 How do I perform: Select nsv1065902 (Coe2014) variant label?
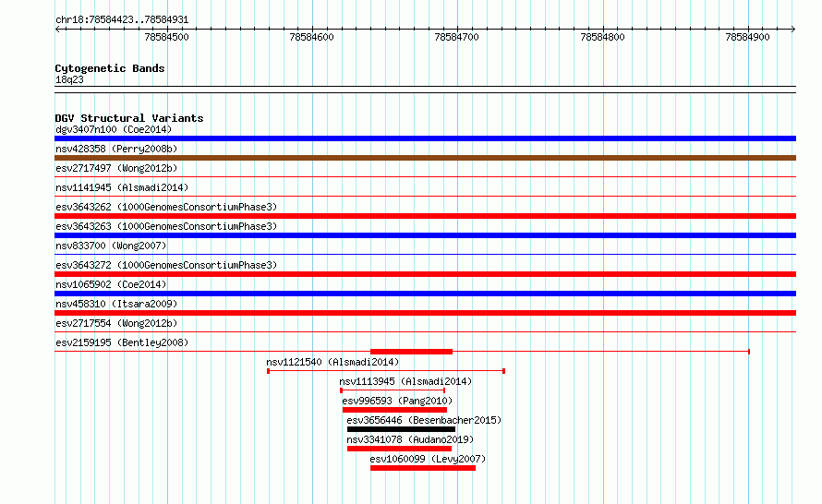[111, 284]
